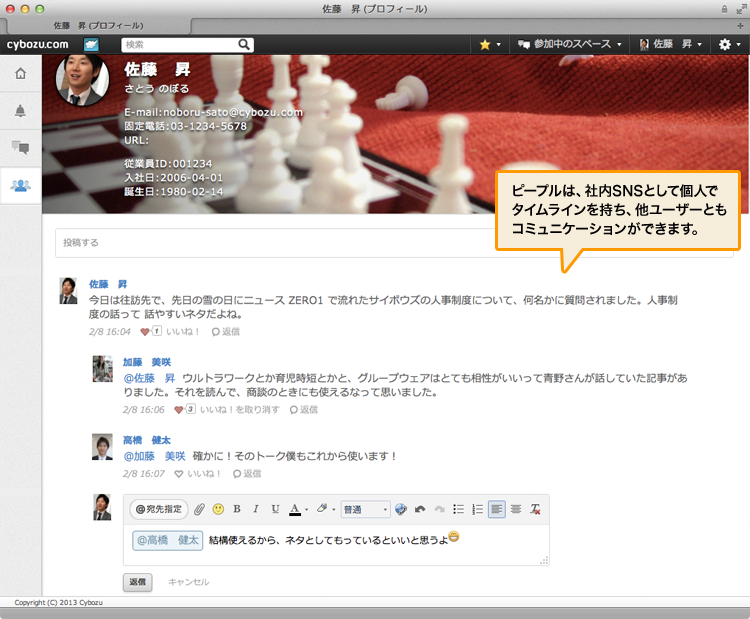Image resolution: width=750 pixels, height=619 pixels.
Task: Open the emoji smiley picker
Action: point(218,509)
